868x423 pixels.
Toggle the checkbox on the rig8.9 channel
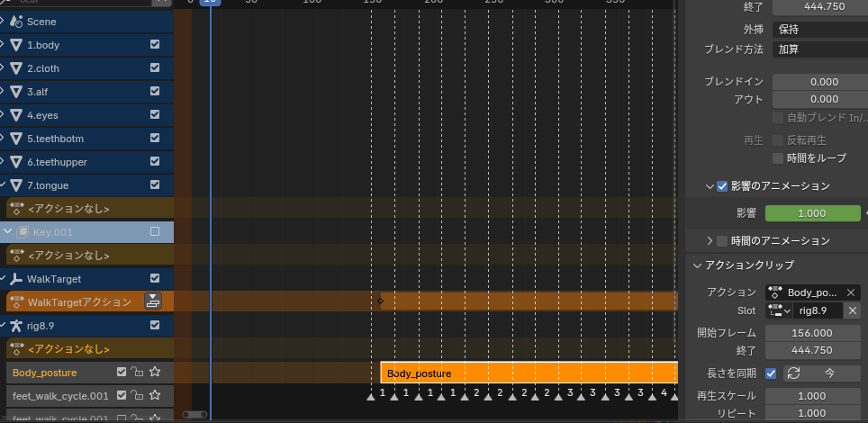click(x=155, y=325)
